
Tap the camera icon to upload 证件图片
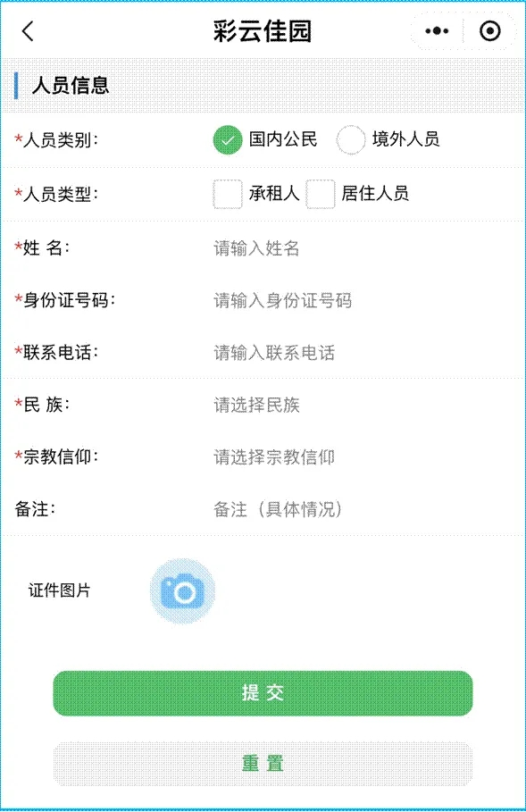click(182, 590)
